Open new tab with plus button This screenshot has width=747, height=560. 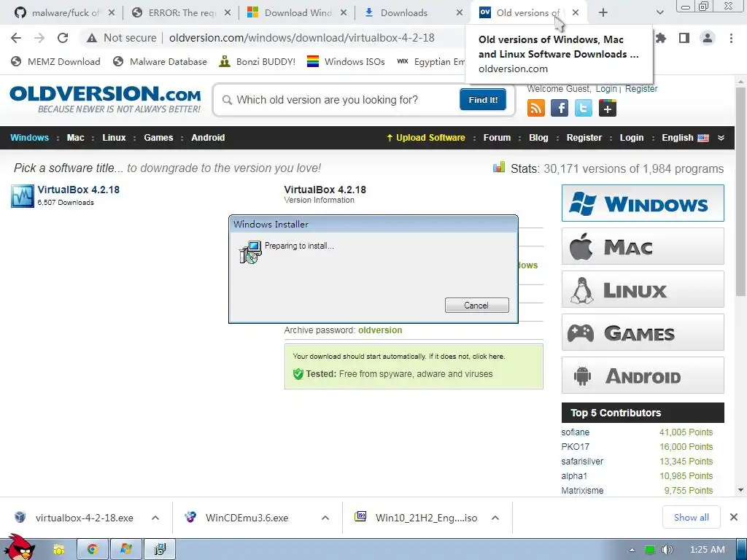click(x=603, y=13)
